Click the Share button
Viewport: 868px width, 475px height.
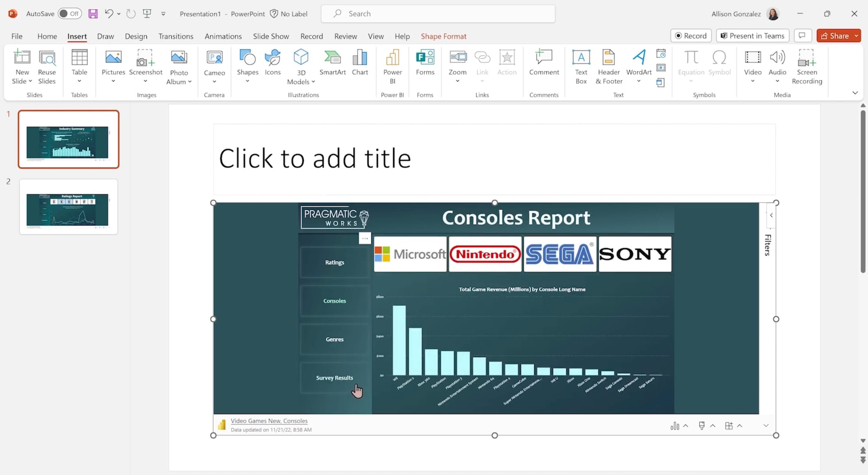tap(835, 36)
